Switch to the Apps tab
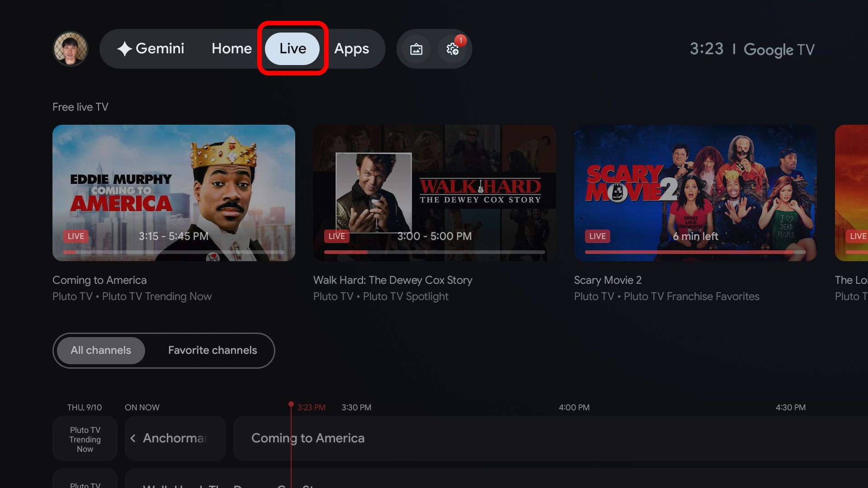This screenshot has height=488, width=868. (x=352, y=48)
